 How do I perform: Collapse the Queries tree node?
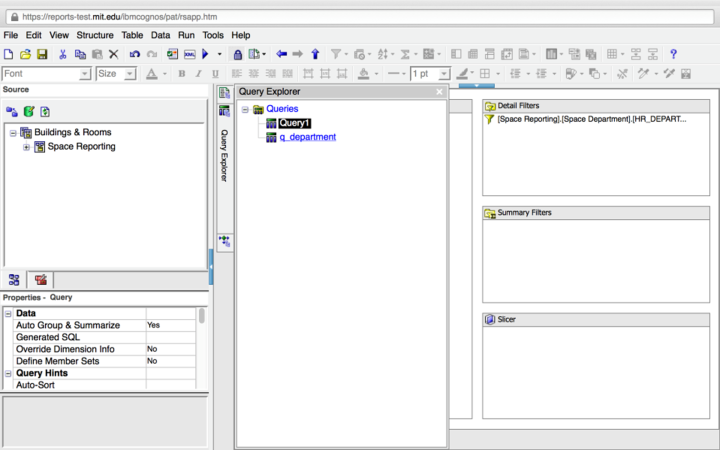pyautogui.click(x=245, y=109)
